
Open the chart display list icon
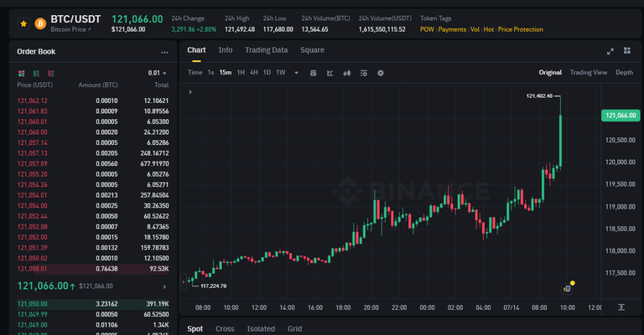tap(363, 73)
